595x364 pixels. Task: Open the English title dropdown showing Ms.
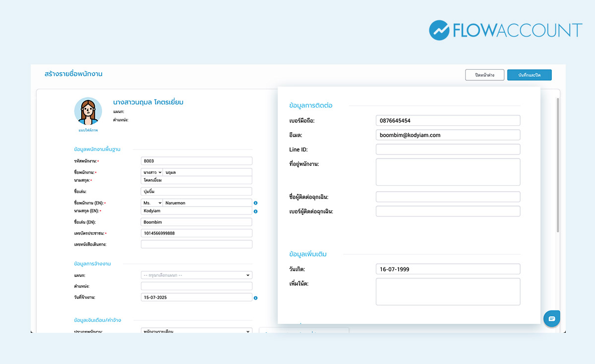tap(152, 203)
